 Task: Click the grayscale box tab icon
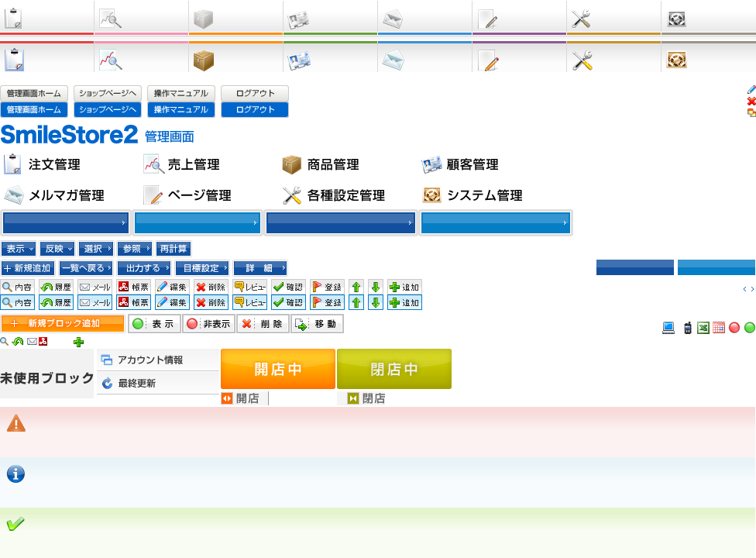pos(203,19)
